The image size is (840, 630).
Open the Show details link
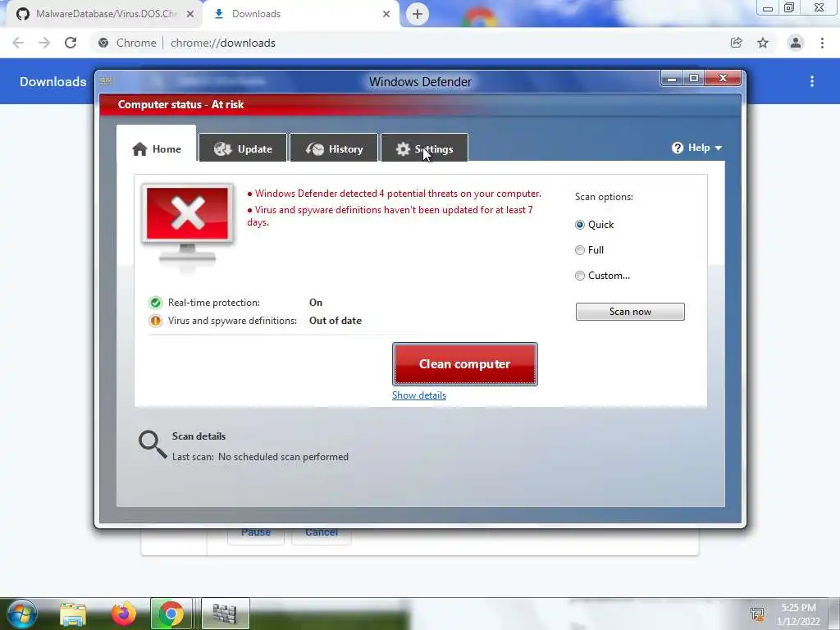419,395
